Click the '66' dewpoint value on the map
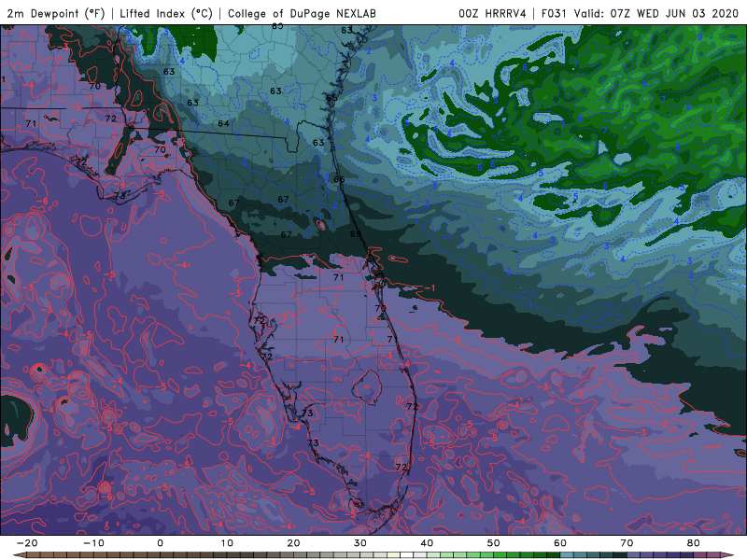This screenshot has width=747, height=560. click(339, 179)
